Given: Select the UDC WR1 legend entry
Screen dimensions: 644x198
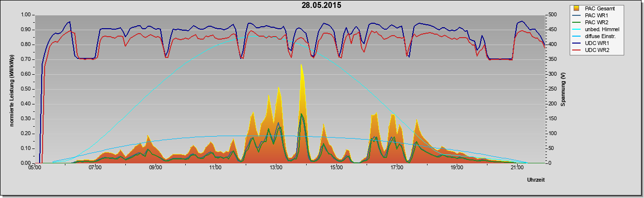Looking at the screenshot, I should [596, 43].
